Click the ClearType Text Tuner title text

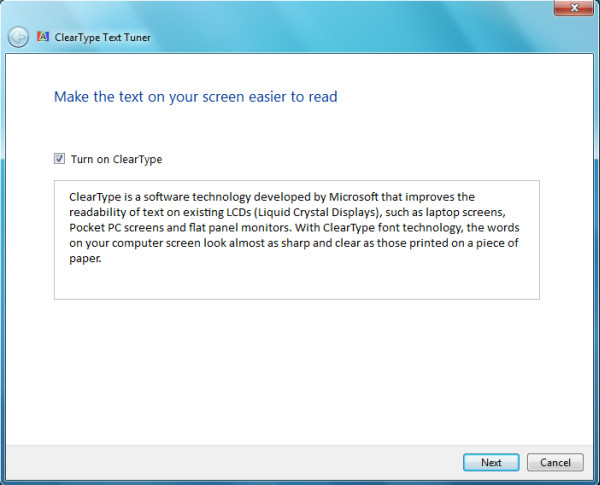pyautogui.click(x=103, y=38)
